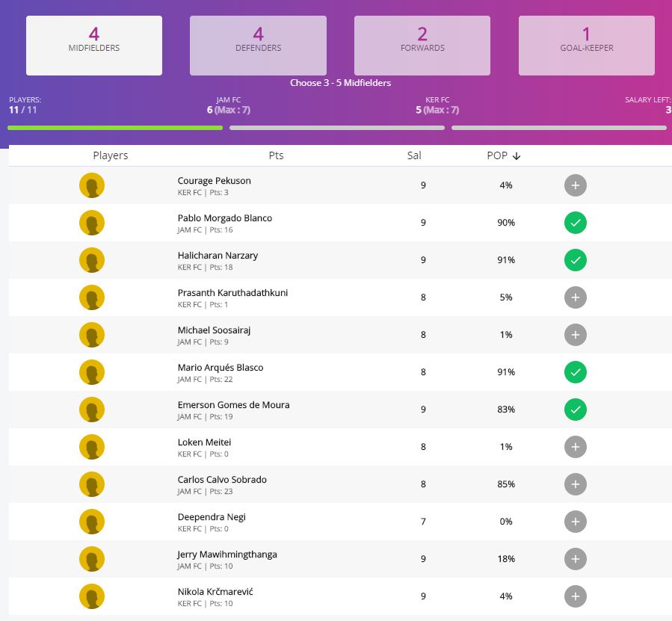Image resolution: width=672 pixels, height=621 pixels.
Task: Sort list by Sal column header
Action: click(x=414, y=155)
